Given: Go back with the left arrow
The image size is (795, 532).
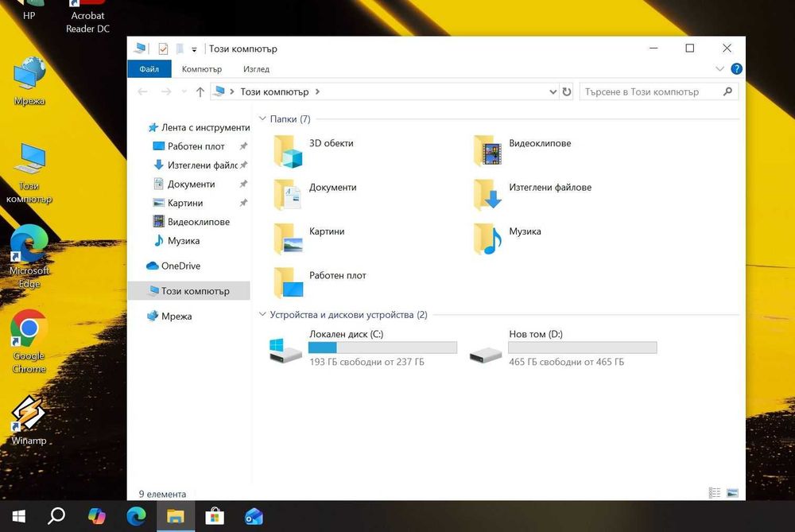Looking at the screenshot, I should (142, 91).
